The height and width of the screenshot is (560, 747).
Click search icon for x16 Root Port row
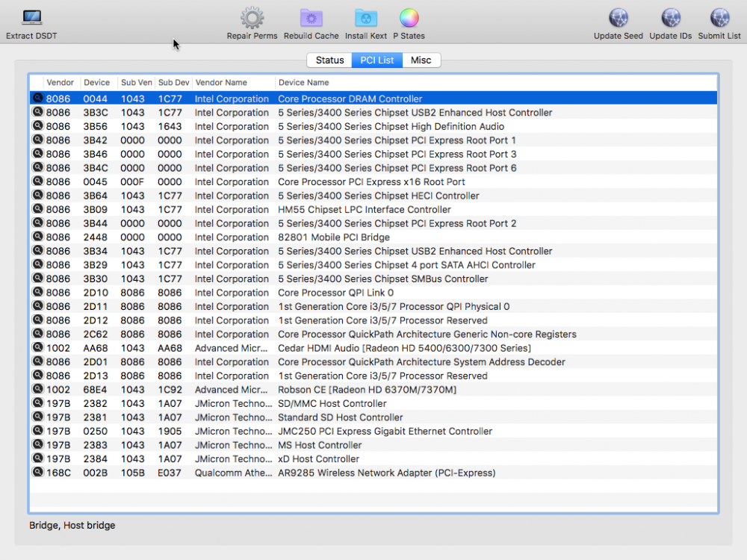click(x=37, y=181)
